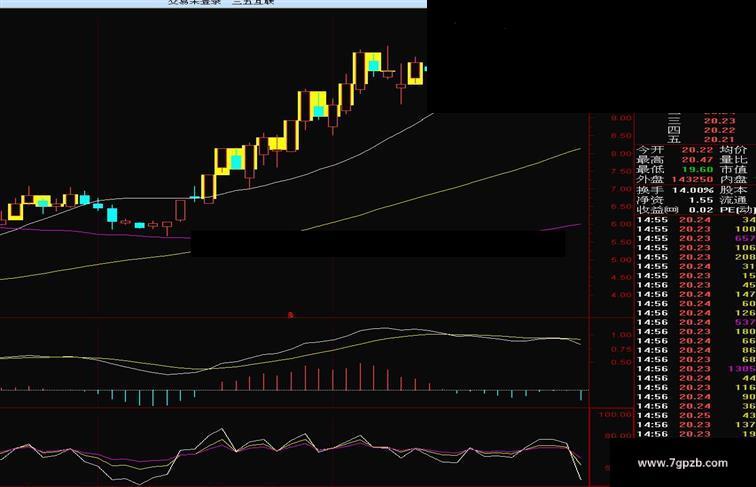The height and width of the screenshot is (487, 756).
Task: Click the 均价 average price label
Action: 733,150
